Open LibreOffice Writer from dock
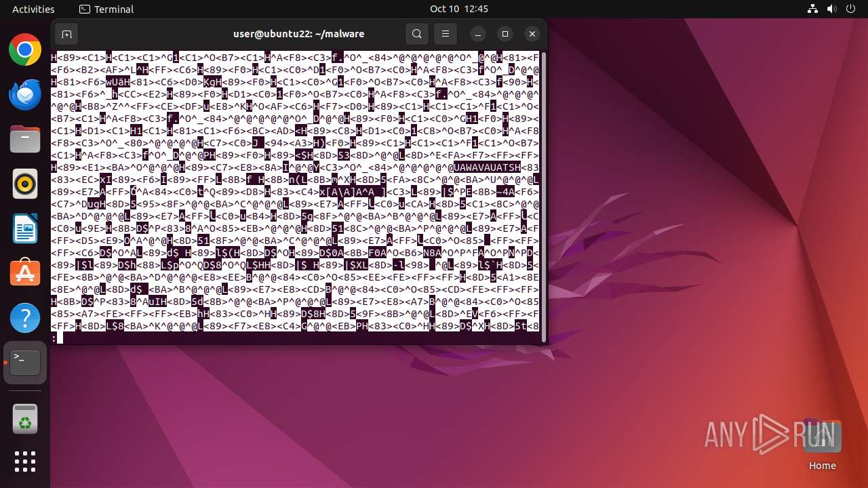This screenshot has width=868, height=488. coord(25,228)
